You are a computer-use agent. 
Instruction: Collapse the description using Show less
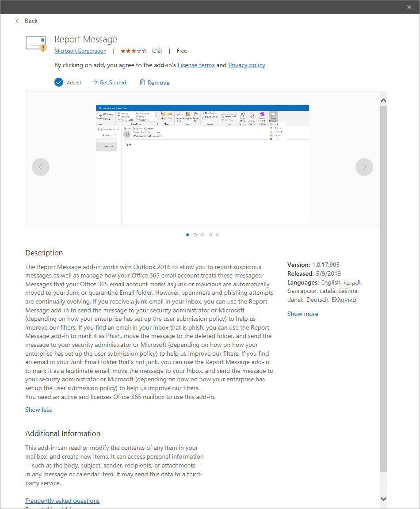38,410
